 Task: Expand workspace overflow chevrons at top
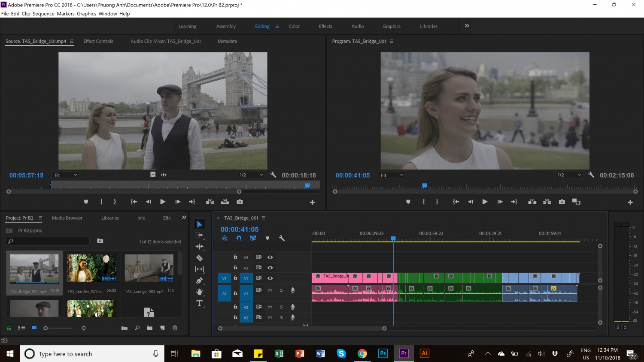(467, 26)
